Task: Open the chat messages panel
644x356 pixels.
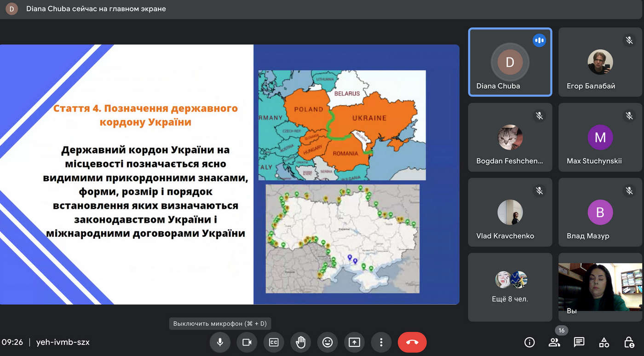Action: click(579, 342)
